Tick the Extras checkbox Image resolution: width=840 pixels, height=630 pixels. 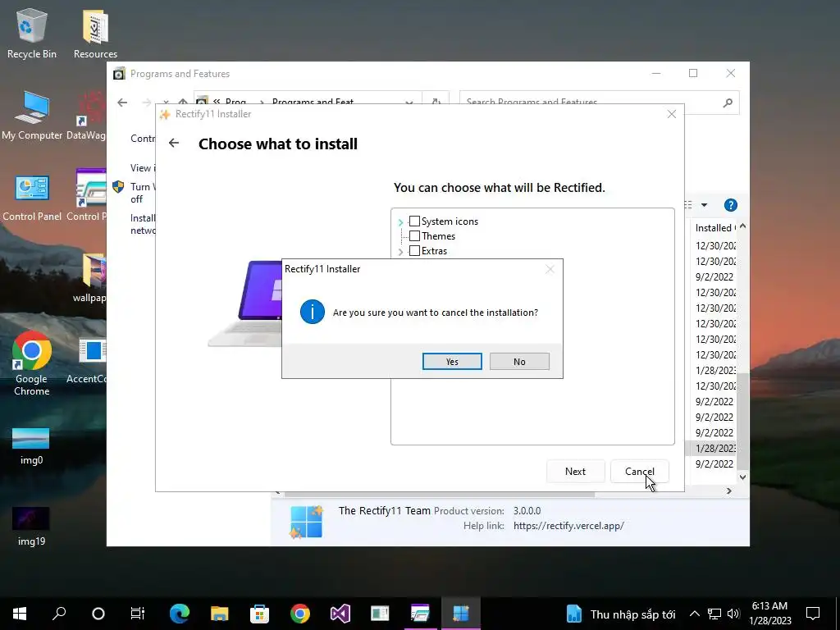[414, 251]
